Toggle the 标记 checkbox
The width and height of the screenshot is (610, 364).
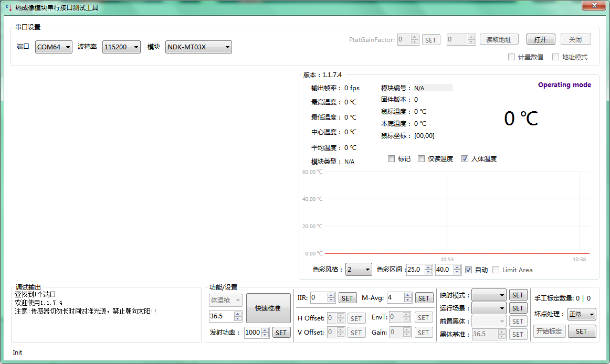pyautogui.click(x=392, y=159)
